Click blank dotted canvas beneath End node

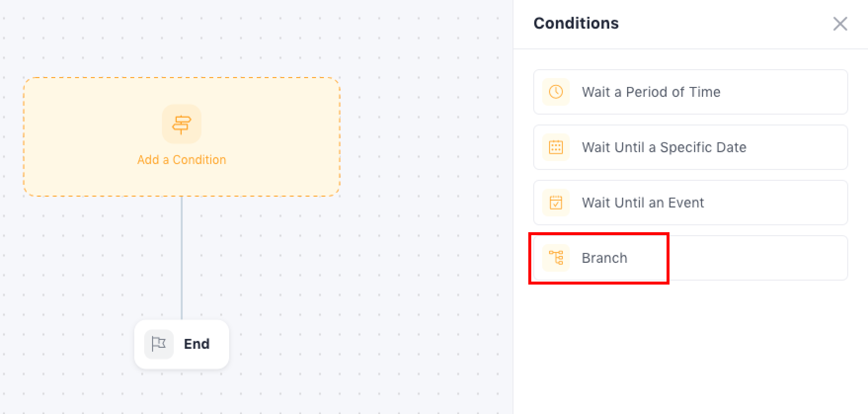182,393
